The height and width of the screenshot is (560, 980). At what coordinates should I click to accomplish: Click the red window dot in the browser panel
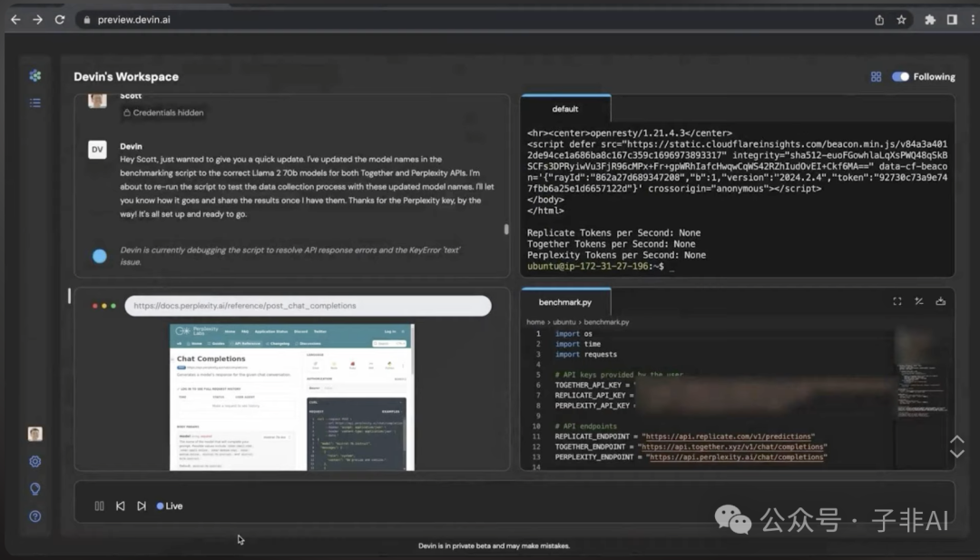click(x=95, y=306)
